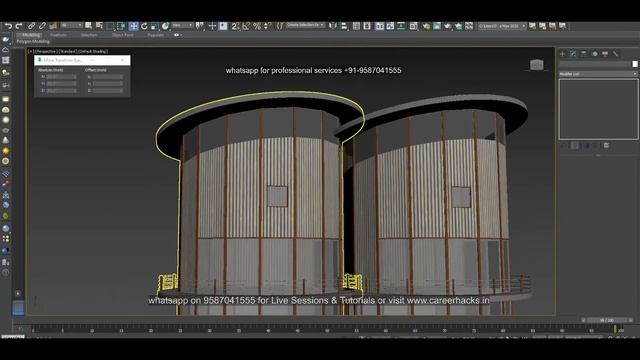Open the Rendered Frame Window icon
This screenshot has width=640, height=360.
click(437, 26)
